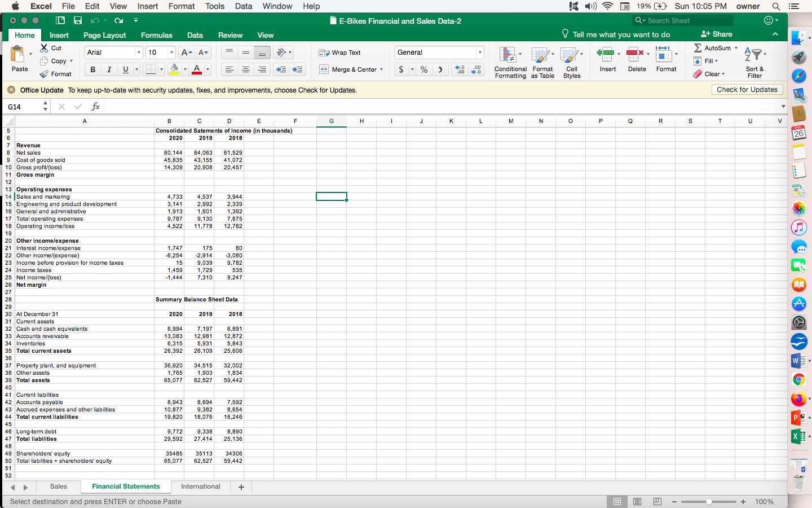This screenshot has height=508, width=812.
Task: Click the Increase indent icon
Action: coord(298,69)
